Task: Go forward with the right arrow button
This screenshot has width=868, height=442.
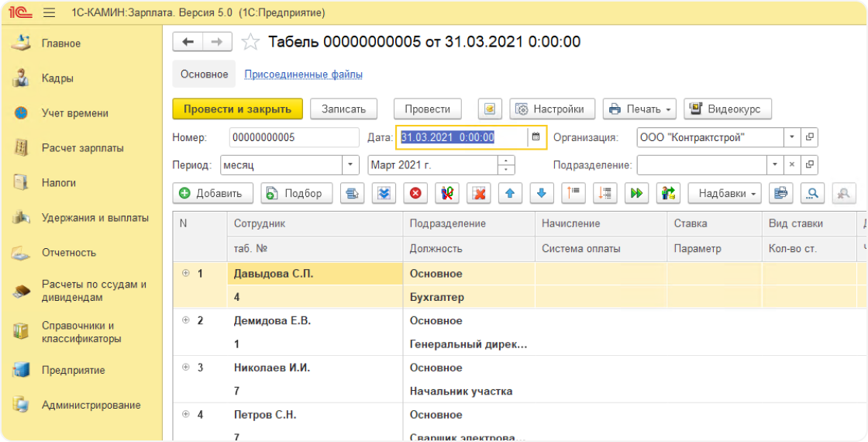Action: (x=218, y=42)
